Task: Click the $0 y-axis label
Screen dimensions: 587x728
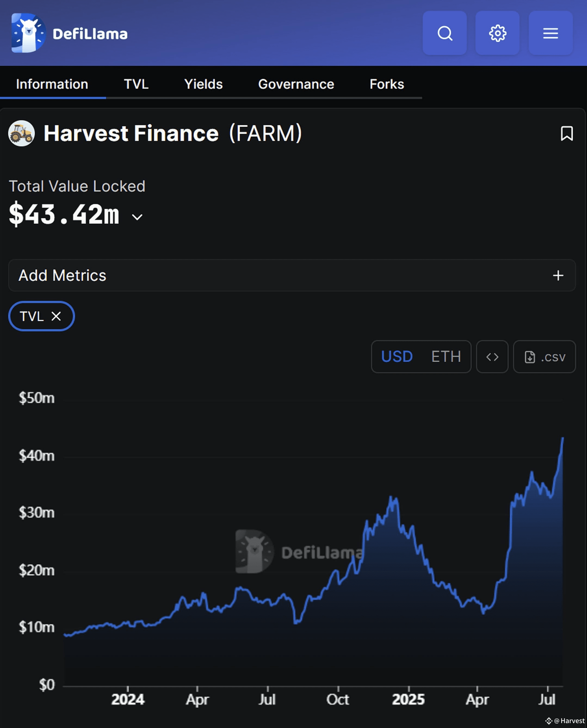Action: 47,685
